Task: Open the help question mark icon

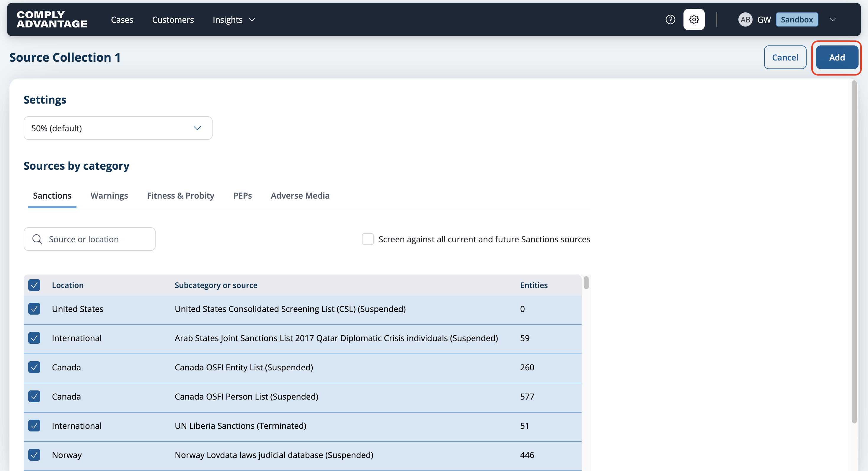Action: [670, 19]
